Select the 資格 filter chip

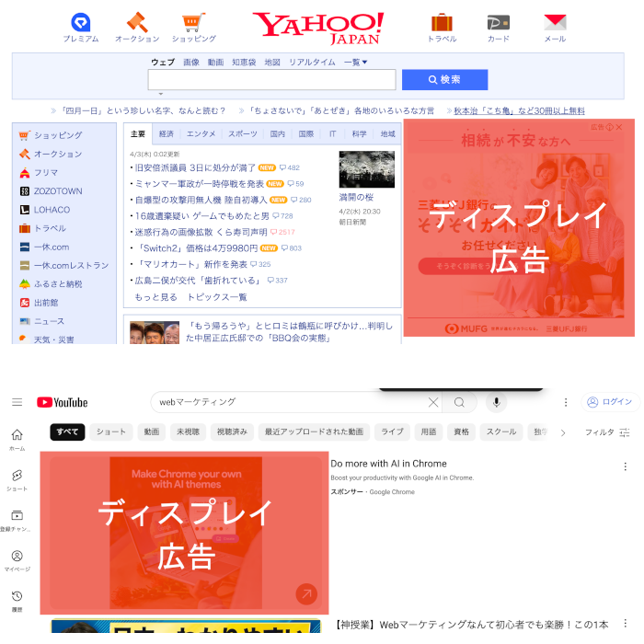461,431
